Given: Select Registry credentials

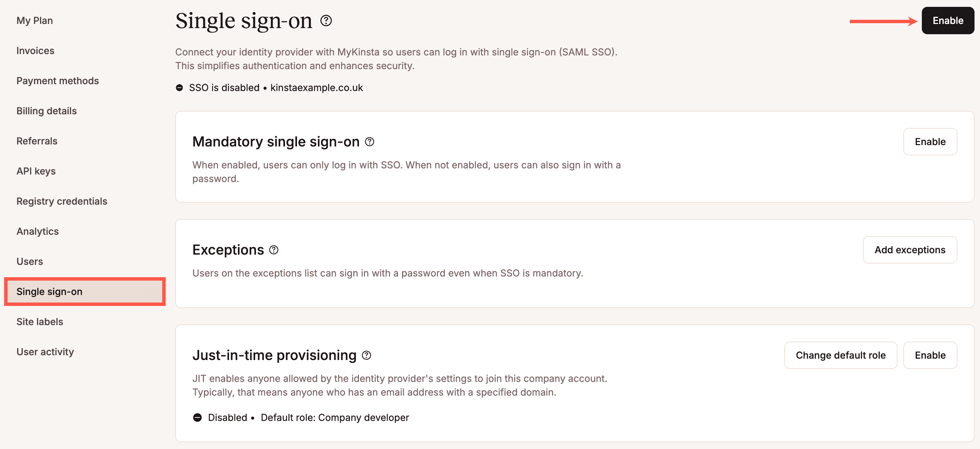Looking at the screenshot, I should coord(62,201).
